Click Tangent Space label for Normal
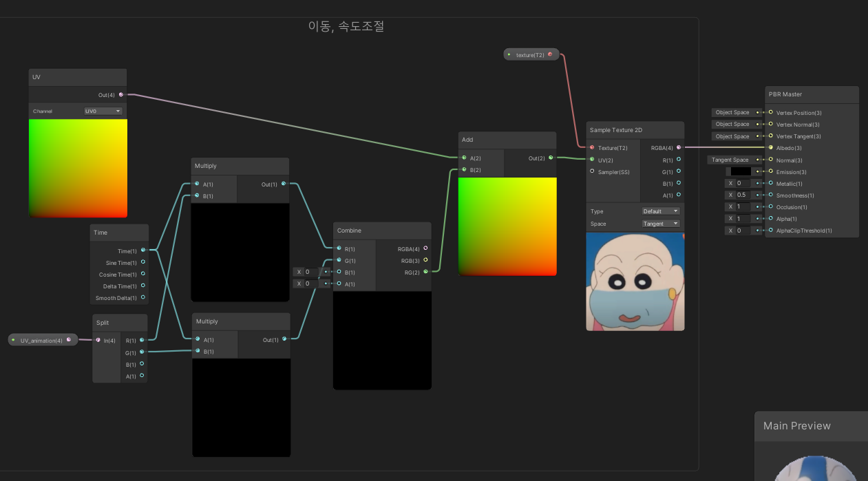 tap(730, 160)
